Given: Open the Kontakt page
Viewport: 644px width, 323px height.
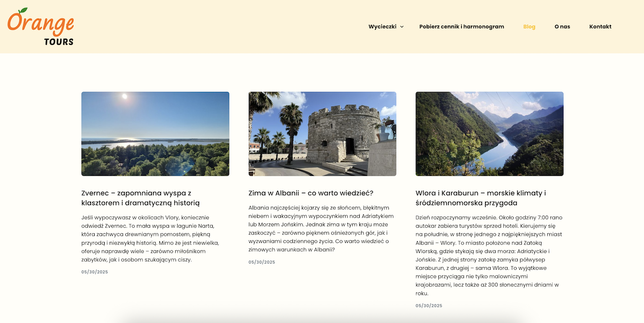Looking at the screenshot, I should coord(600,27).
